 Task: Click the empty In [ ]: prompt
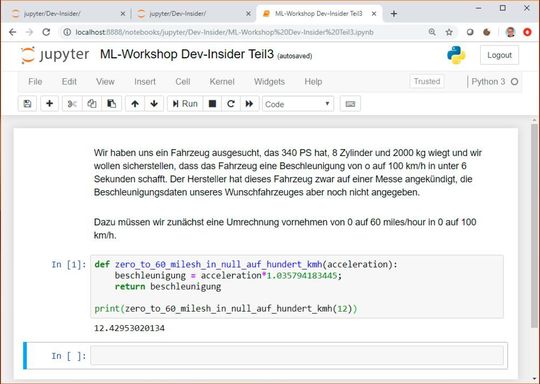69,356
